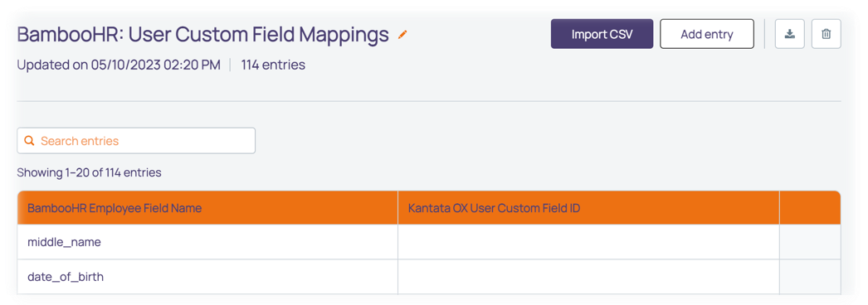Click the trash delete icon button
The height and width of the screenshot is (305, 868).
coord(826,34)
